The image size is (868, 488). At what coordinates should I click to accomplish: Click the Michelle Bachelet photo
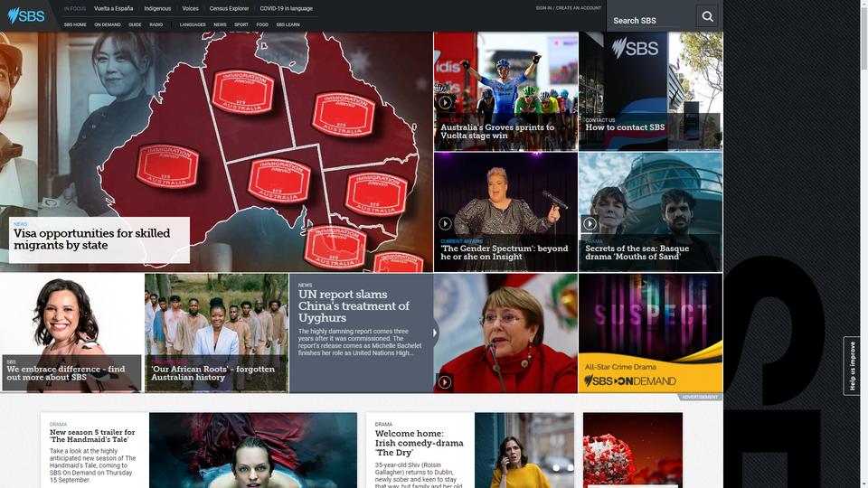click(505, 333)
